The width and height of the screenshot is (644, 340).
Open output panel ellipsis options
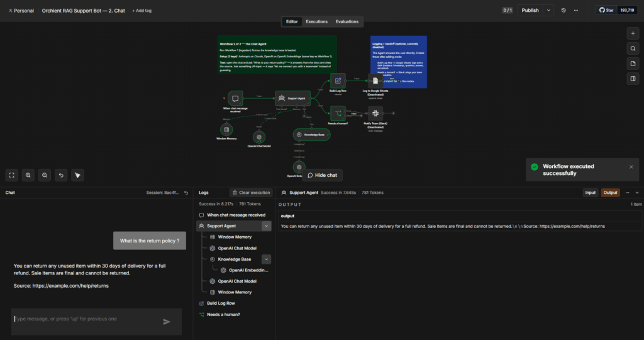coord(627,193)
